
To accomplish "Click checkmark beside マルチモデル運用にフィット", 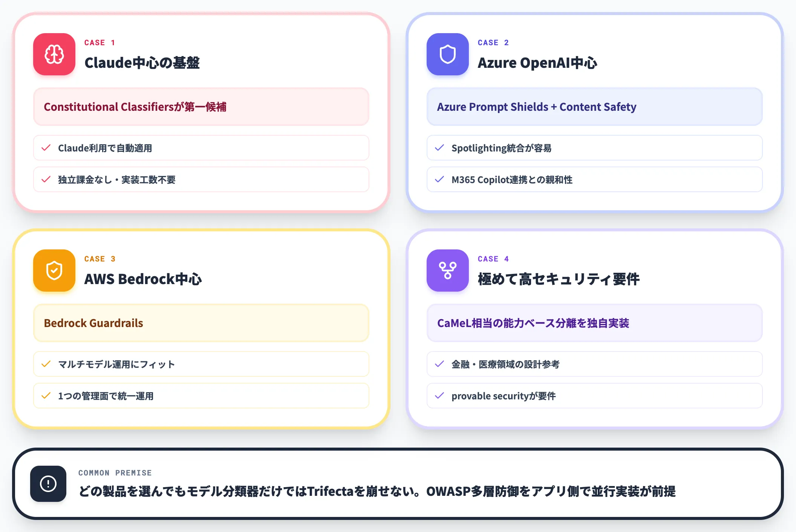I will [46, 364].
